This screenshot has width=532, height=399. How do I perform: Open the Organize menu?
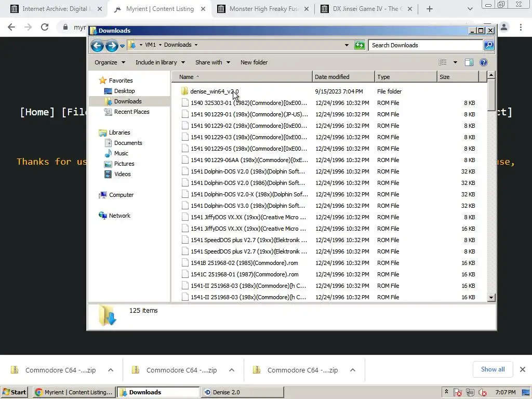tap(110, 62)
